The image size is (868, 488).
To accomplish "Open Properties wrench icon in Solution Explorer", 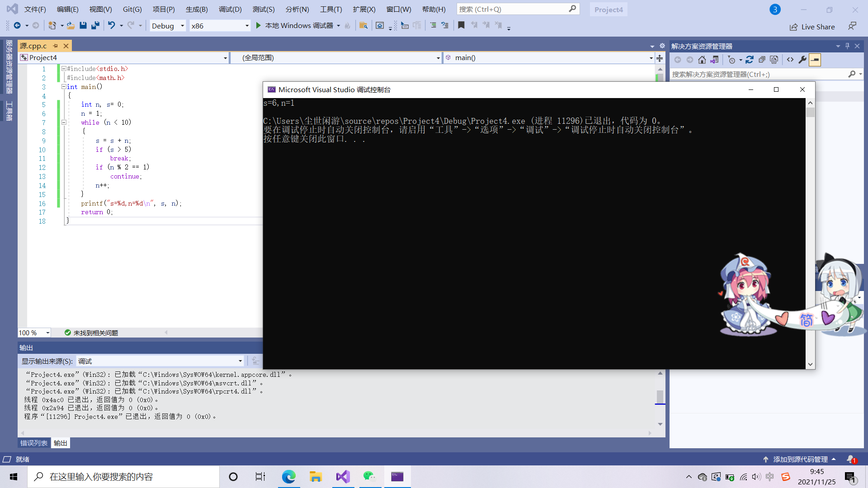I will coord(802,60).
